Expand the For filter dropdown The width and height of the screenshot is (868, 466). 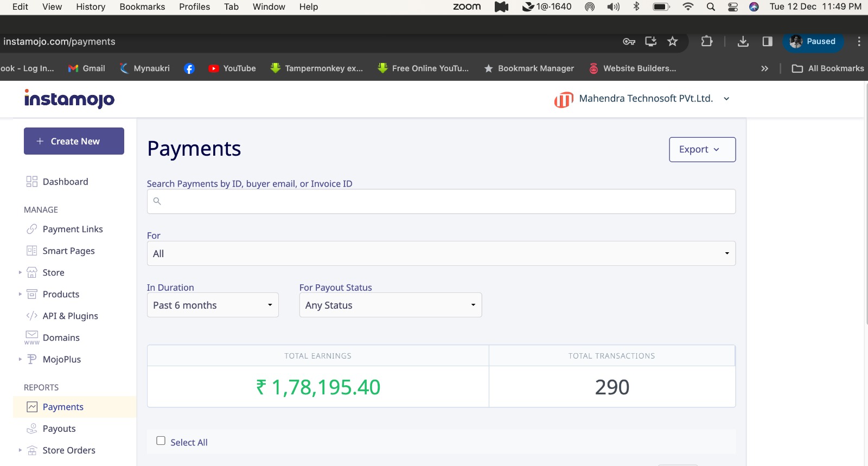click(441, 253)
